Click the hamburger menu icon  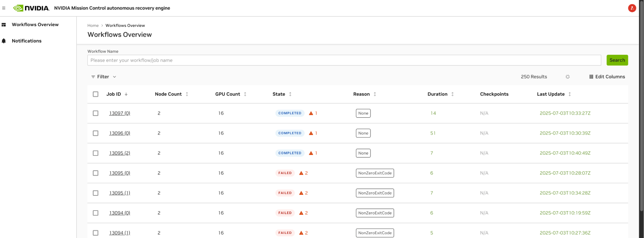click(x=4, y=8)
